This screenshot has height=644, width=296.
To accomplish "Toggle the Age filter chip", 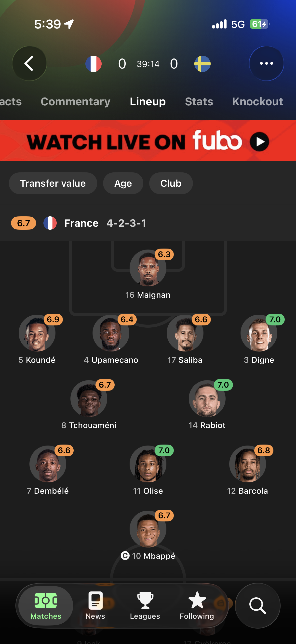I will pos(123,183).
